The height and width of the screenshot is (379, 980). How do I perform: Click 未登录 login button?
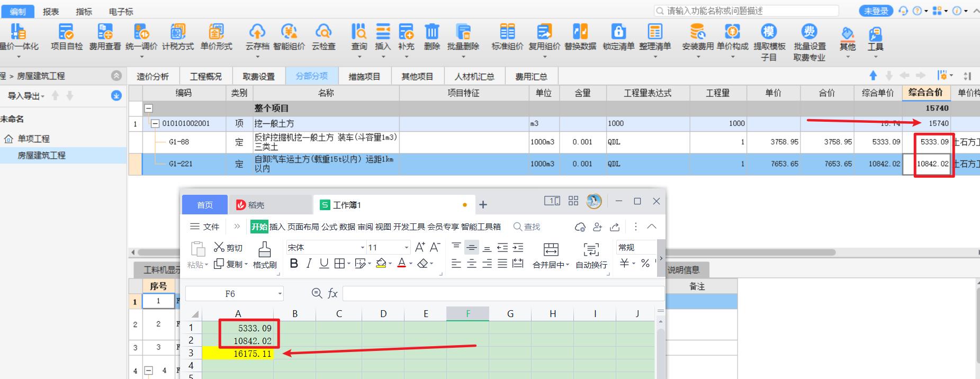coord(876,11)
